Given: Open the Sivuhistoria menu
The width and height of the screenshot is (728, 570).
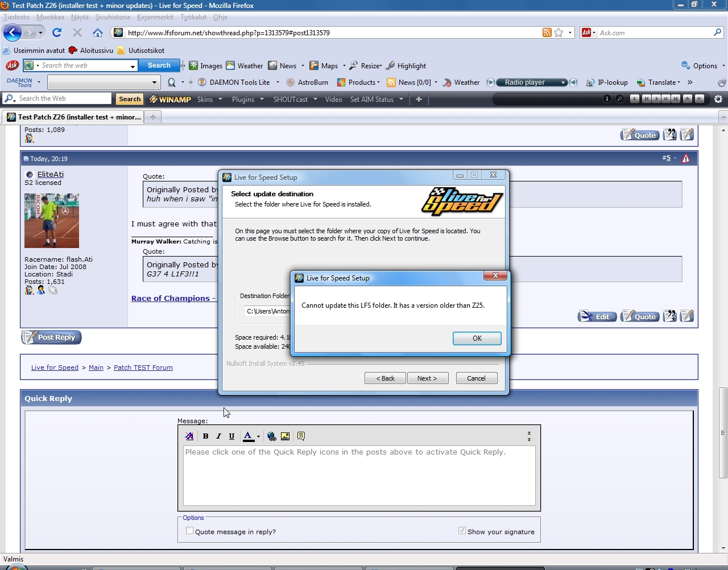Looking at the screenshot, I should pyautogui.click(x=113, y=17).
